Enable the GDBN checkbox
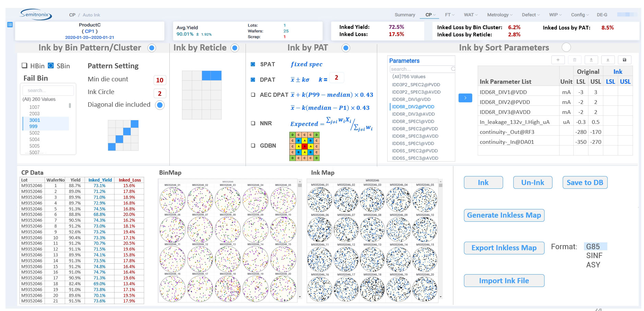Image resolution: width=644 pixels, height=311 pixels. click(253, 146)
